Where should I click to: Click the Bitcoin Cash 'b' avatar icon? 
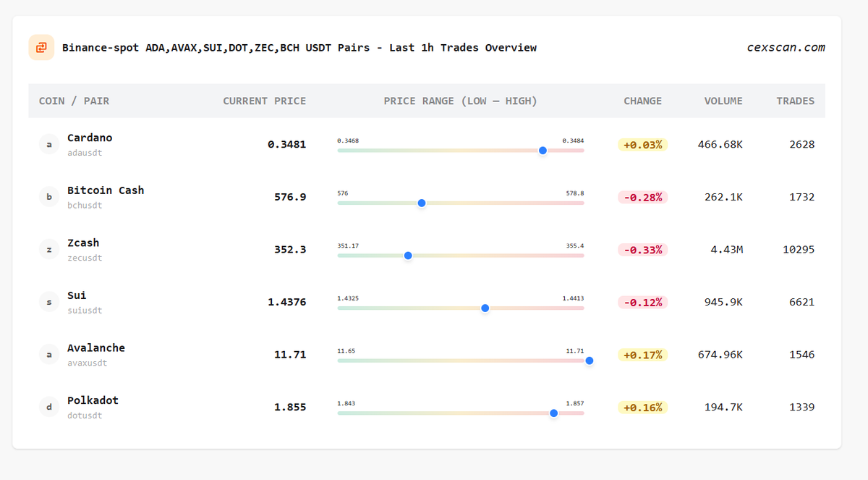click(49, 197)
